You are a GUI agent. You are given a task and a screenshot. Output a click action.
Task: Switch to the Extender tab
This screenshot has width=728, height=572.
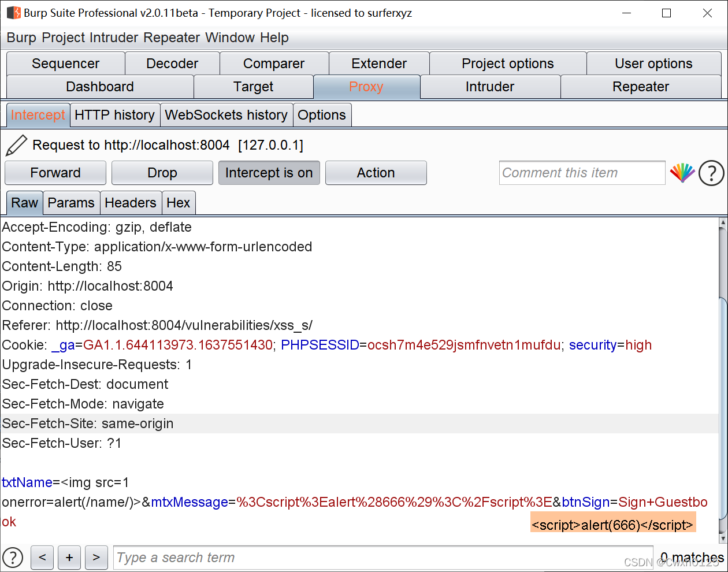379,64
